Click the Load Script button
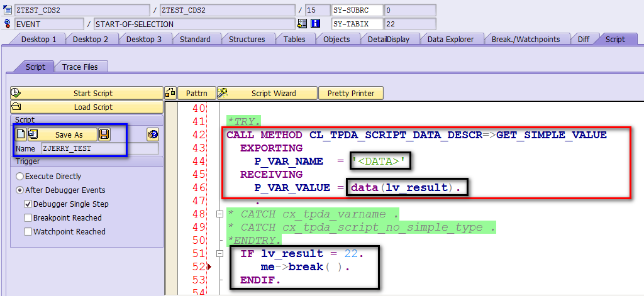 click(x=87, y=107)
